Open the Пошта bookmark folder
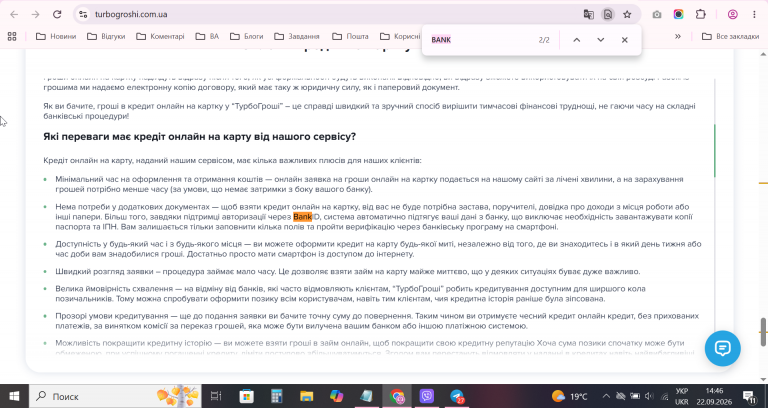This screenshot has width=768, height=408. coord(351,36)
